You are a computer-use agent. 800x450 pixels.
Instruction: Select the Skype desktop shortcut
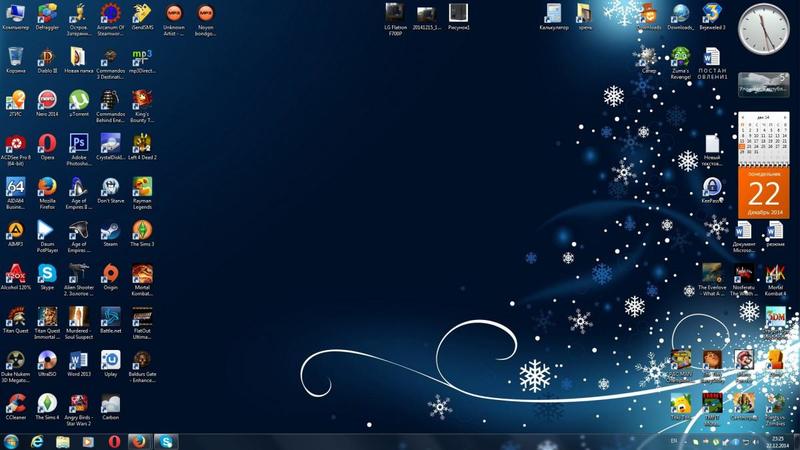point(46,274)
